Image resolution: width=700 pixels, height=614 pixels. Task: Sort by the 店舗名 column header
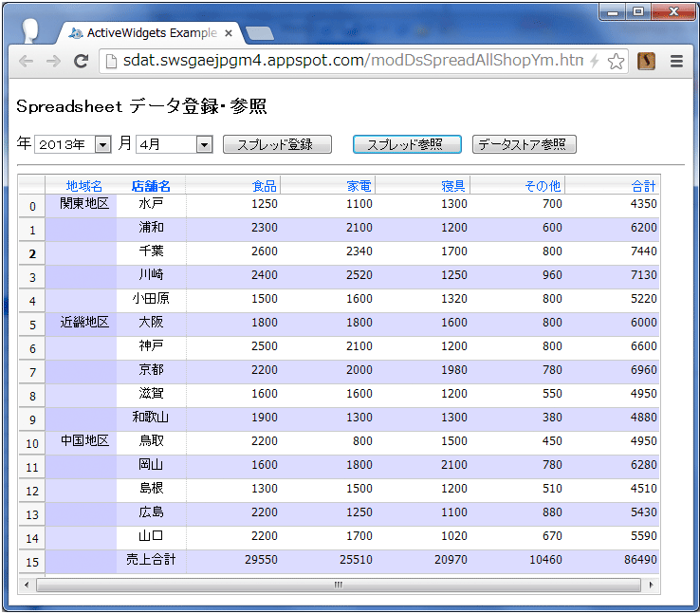pyautogui.click(x=151, y=186)
